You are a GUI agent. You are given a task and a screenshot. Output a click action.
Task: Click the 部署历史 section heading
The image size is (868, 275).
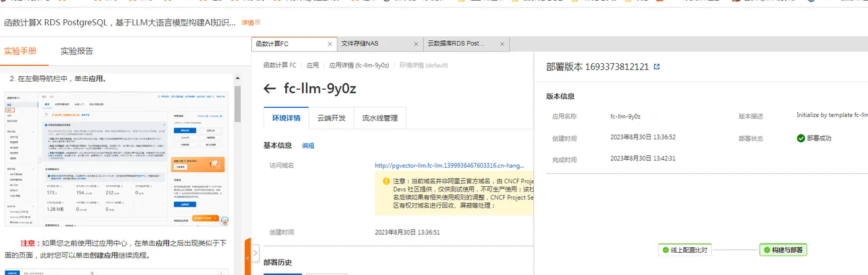click(x=277, y=263)
